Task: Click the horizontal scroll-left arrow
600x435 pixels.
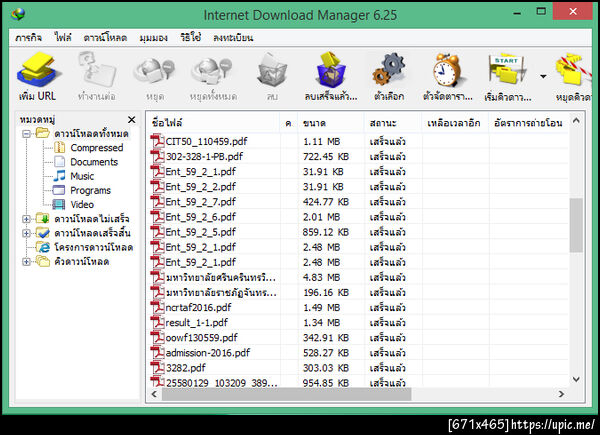Action: (154, 394)
